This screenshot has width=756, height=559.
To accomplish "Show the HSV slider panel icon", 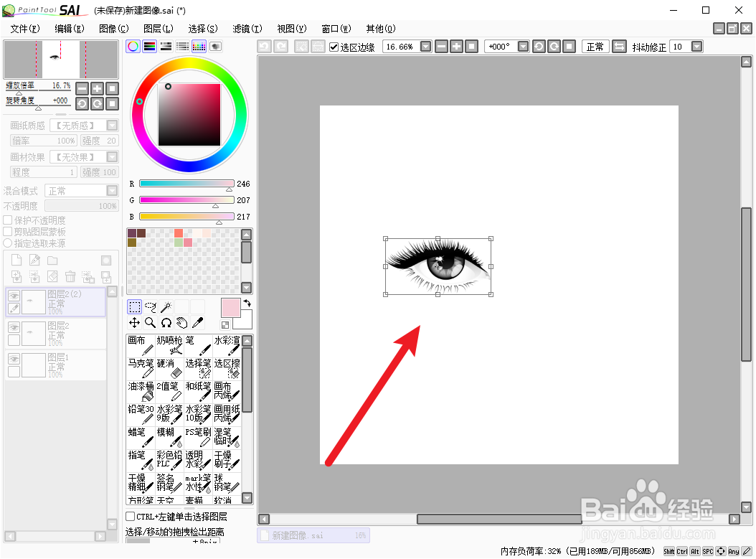I will (166, 47).
